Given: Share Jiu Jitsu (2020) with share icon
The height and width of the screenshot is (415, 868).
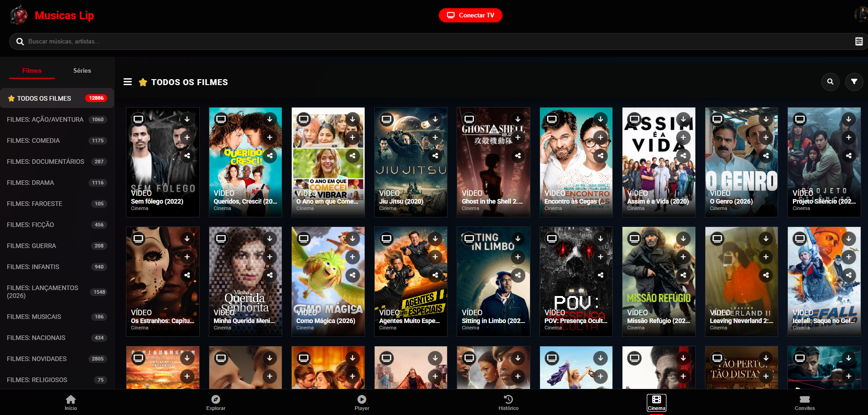Looking at the screenshot, I should tap(435, 156).
